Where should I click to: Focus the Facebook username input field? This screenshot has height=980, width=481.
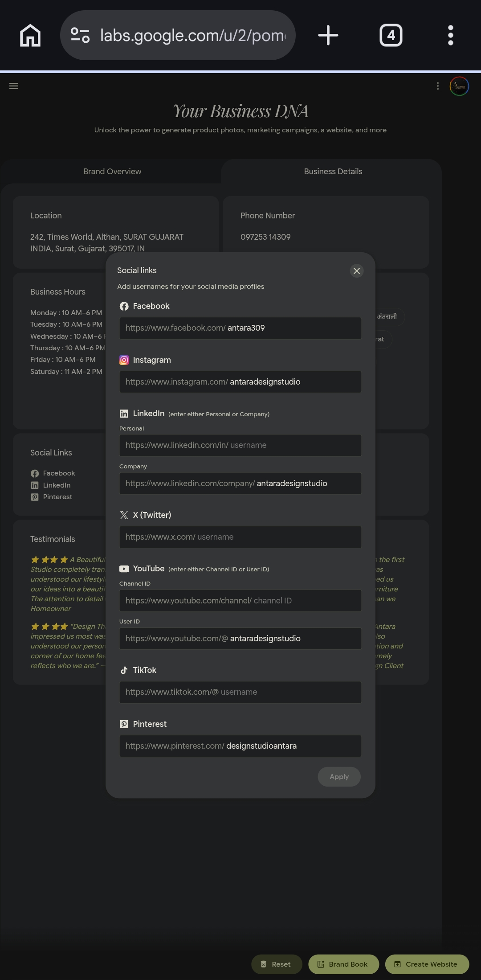point(240,328)
